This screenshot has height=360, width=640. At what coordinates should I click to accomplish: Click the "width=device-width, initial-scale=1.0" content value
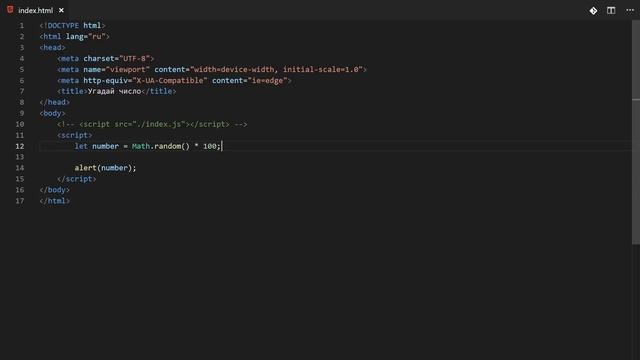[276, 69]
